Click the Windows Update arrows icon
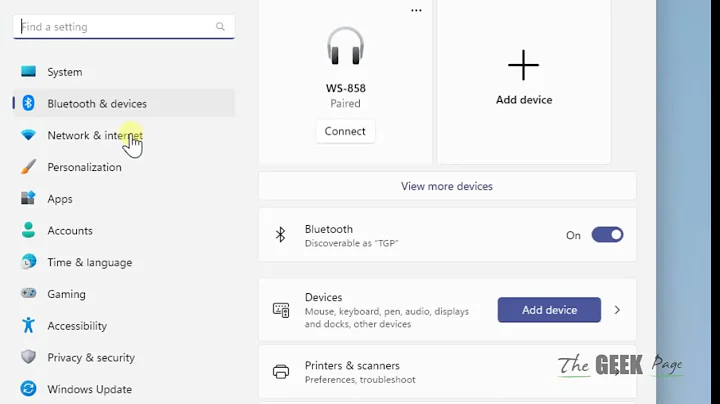The height and width of the screenshot is (404, 720). [x=28, y=389]
